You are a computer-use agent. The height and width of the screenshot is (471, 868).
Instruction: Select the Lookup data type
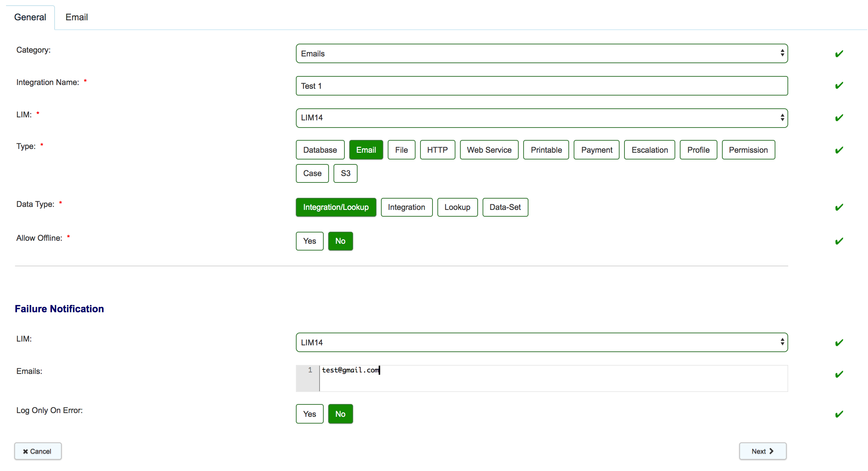click(457, 207)
